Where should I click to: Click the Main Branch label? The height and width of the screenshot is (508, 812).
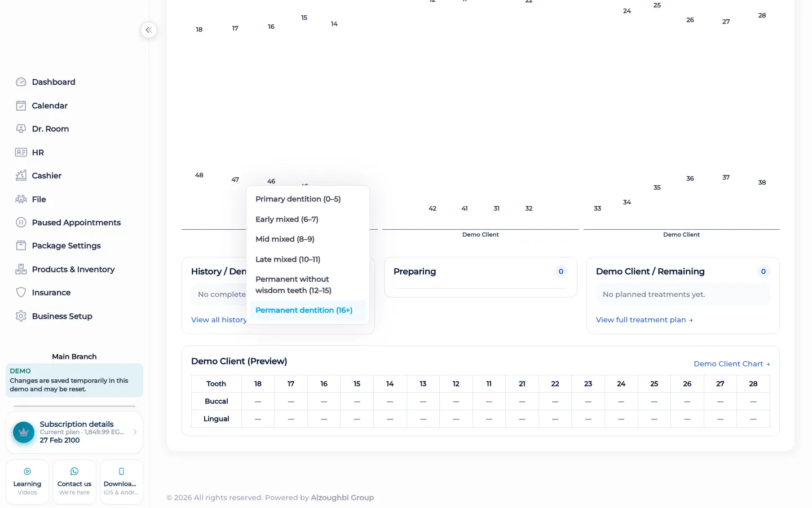pos(74,357)
